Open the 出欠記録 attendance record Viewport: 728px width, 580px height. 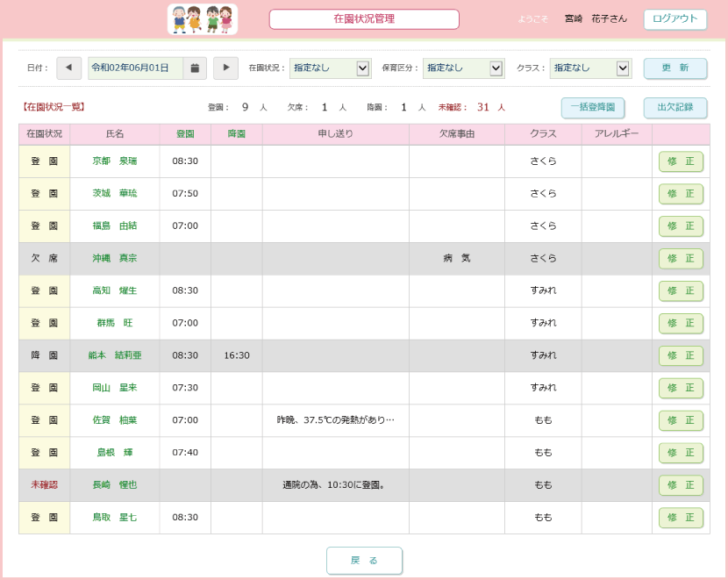(x=674, y=107)
